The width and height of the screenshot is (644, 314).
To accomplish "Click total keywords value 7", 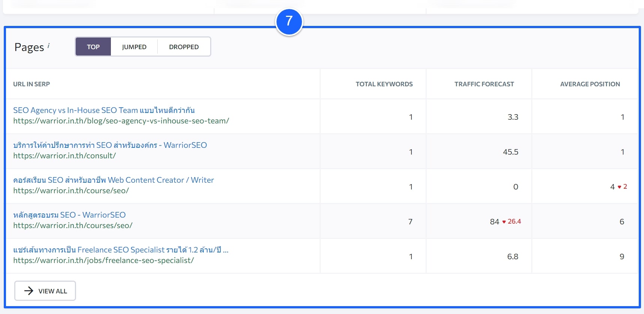I will pos(410,222).
